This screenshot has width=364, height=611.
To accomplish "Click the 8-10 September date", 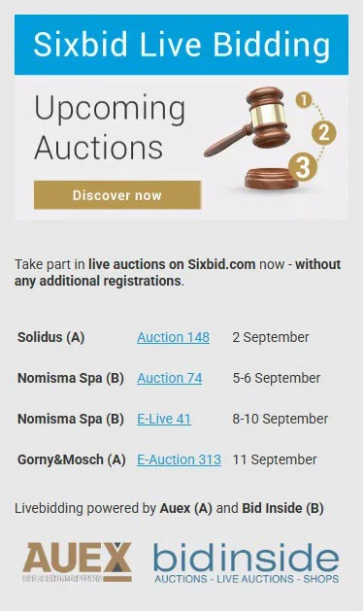I will pos(281,419).
